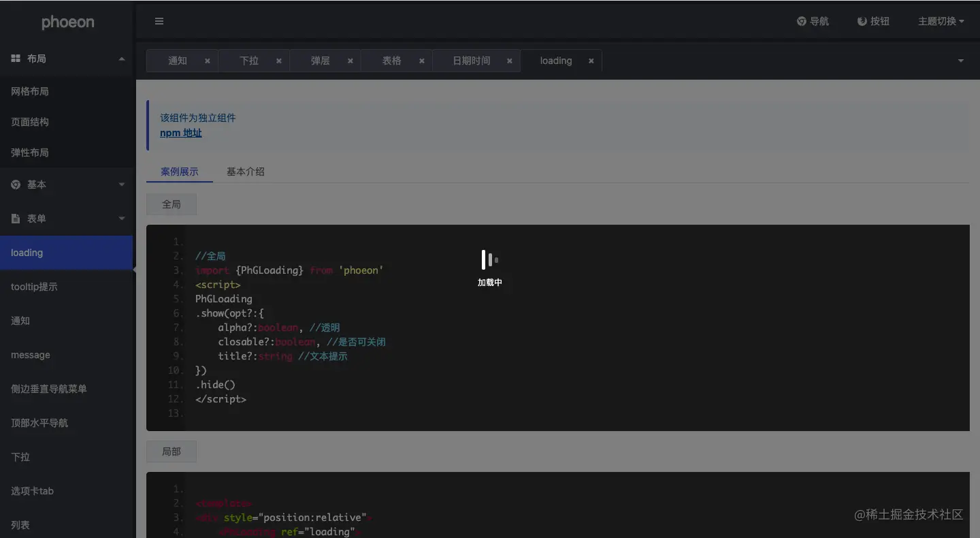This screenshot has height=538, width=980.
Task: Click the PhGLoading code line
Action: (x=224, y=299)
